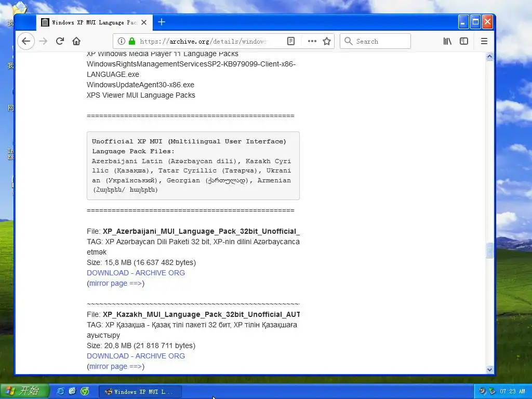Click the scrollbar up arrow

[x=489, y=56]
